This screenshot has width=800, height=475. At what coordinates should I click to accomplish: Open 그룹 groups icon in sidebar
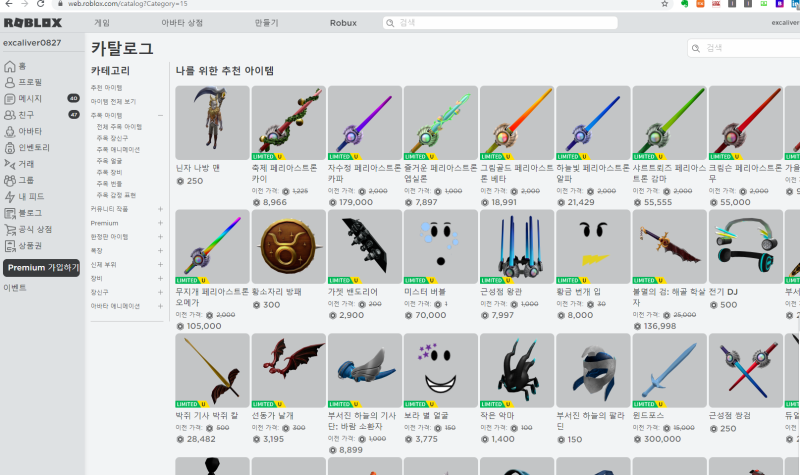tap(10, 180)
